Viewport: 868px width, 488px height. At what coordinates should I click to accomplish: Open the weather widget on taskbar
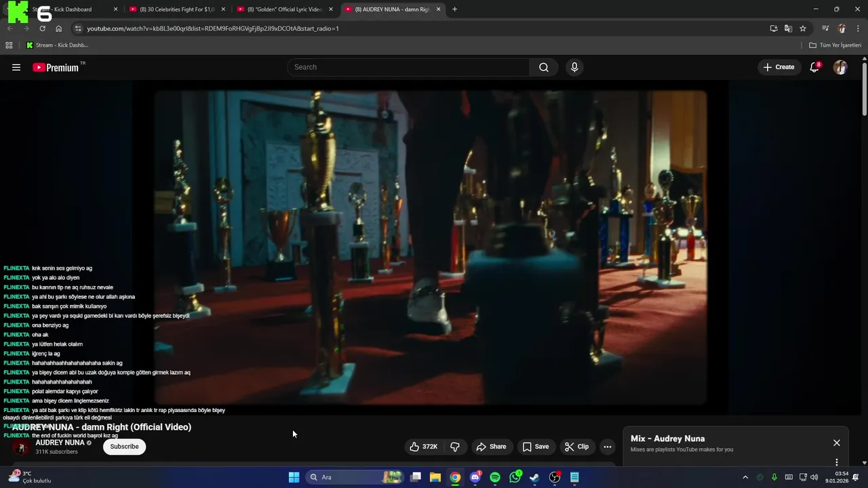click(x=29, y=477)
